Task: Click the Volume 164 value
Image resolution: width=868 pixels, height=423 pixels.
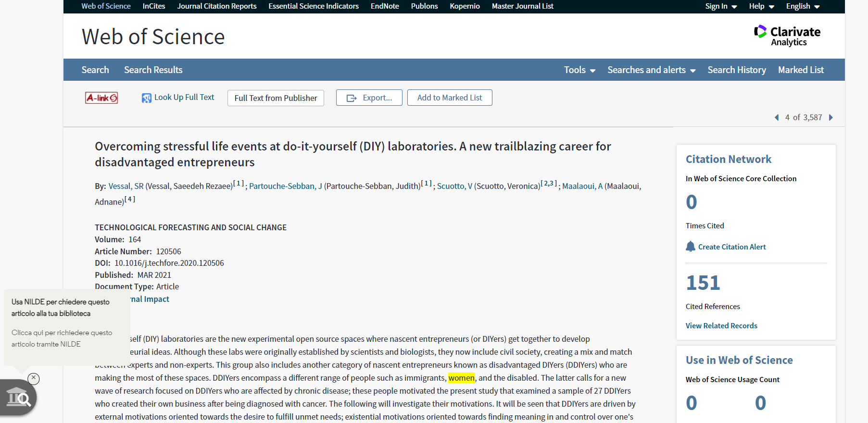Action: [x=135, y=239]
